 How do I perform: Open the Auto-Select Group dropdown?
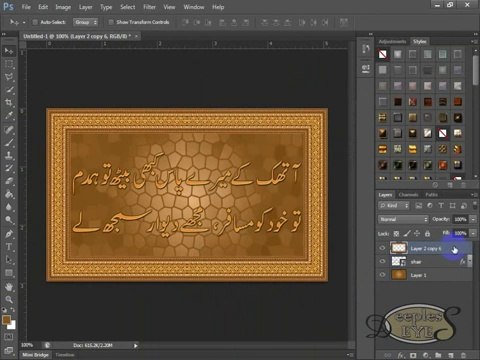[86, 22]
